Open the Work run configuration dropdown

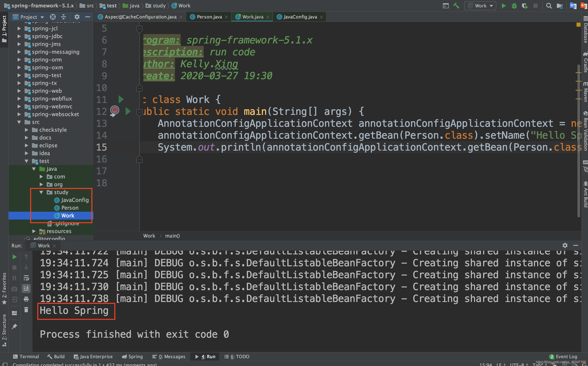click(480, 6)
